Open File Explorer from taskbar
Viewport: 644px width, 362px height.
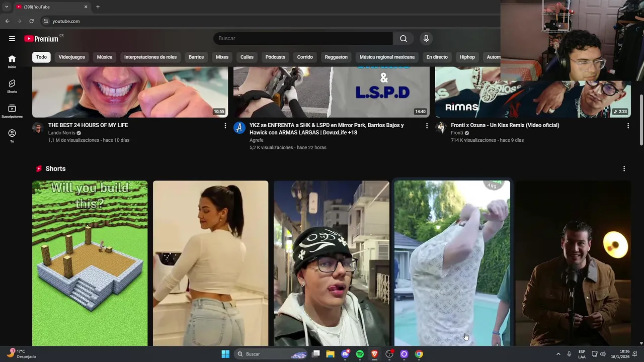[330, 354]
